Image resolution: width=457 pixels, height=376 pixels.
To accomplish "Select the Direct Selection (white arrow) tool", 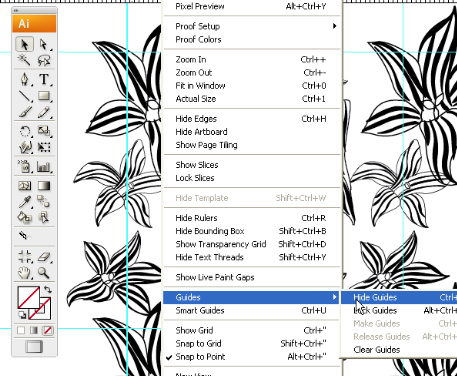I will pos(44,44).
